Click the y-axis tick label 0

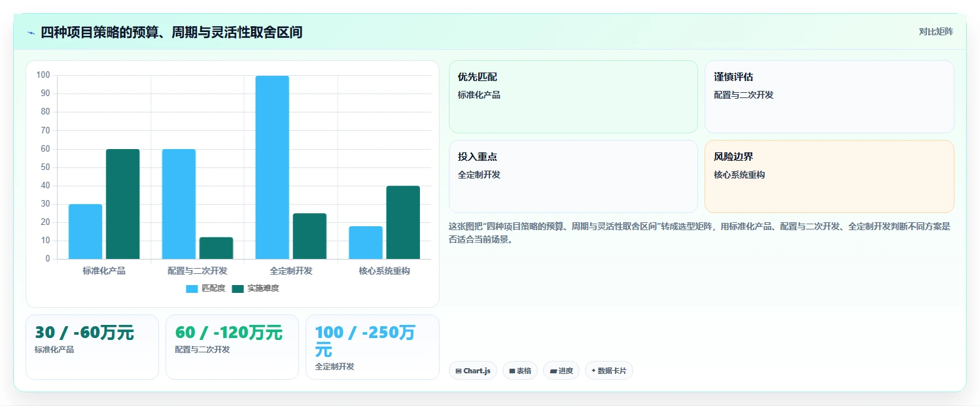pos(48,259)
